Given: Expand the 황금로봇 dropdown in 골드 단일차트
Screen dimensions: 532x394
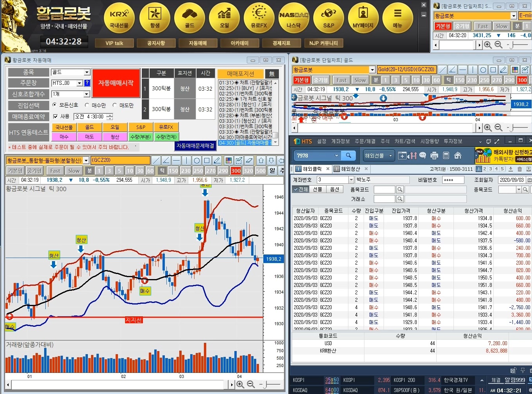Looking at the screenshot, I should pyautogui.click(x=372, y=70).
